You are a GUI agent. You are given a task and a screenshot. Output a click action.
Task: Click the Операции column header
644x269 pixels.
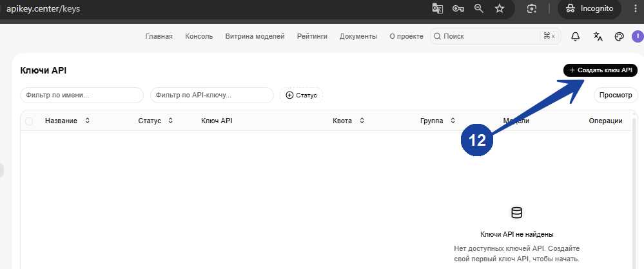(x=605, y=121)
